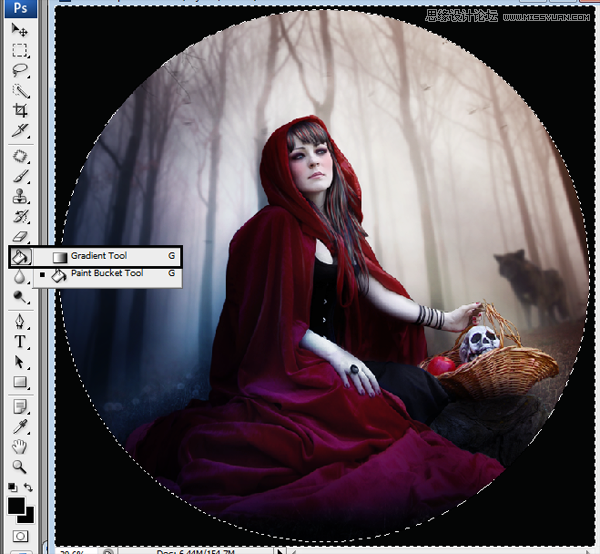600x554 pixels.
Task: Swap foreground and background colors
Action: tap(28, 487)
